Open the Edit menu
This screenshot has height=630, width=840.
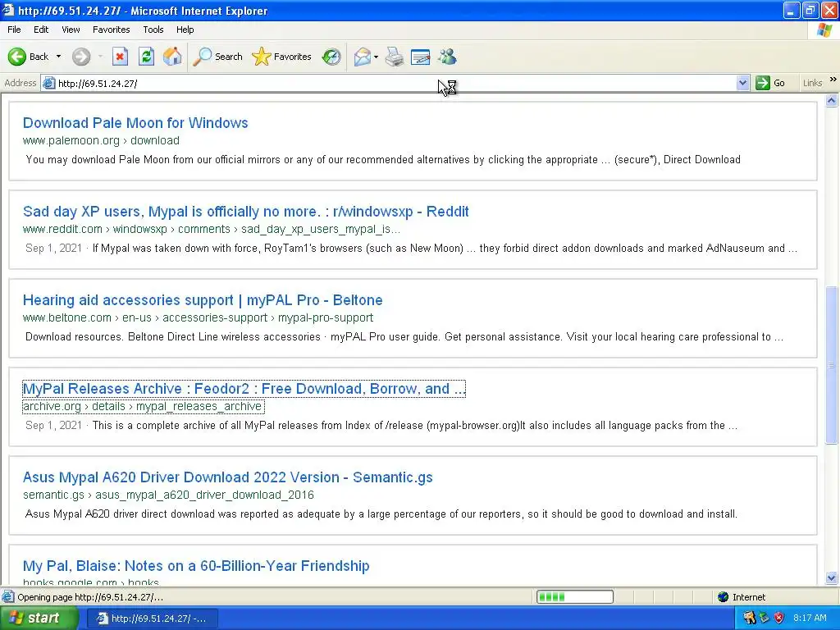pos(41,30)
